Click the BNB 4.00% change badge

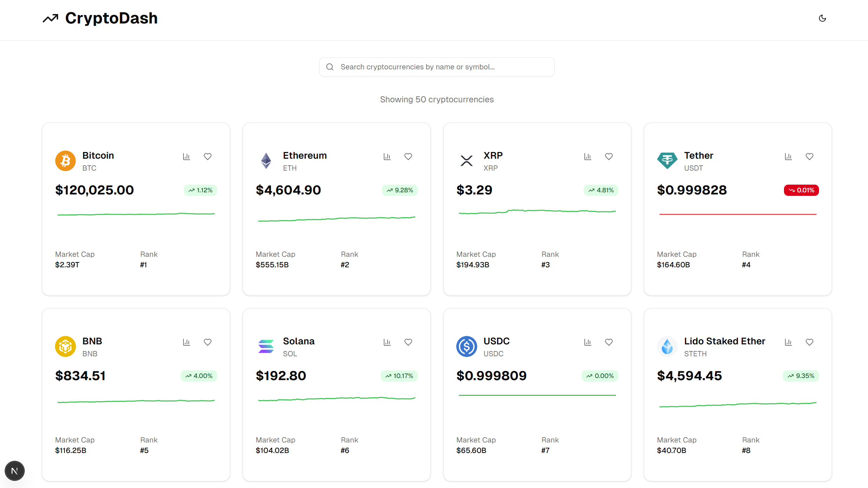click(x=199, y=376)
